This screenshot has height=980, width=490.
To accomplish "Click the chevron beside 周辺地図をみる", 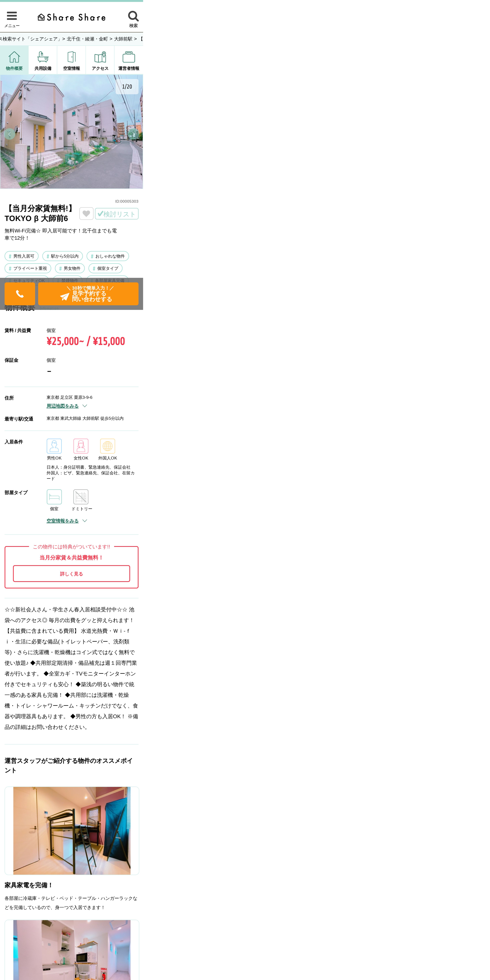I will click(85, 406).
